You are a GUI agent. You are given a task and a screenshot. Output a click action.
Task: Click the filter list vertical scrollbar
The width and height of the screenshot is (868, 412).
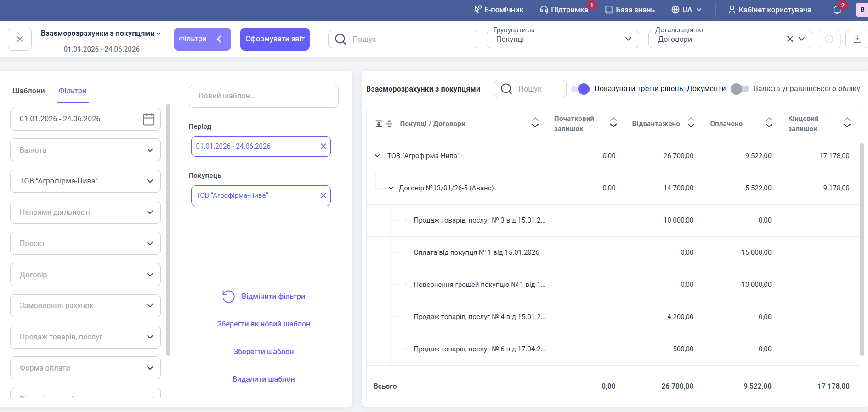[168, 230]
